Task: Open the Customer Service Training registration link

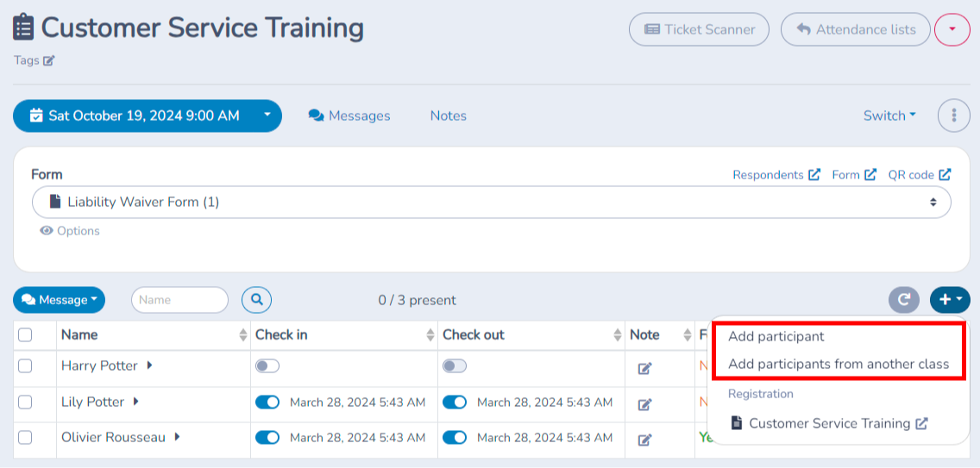Action: click(x=829, y=424)
